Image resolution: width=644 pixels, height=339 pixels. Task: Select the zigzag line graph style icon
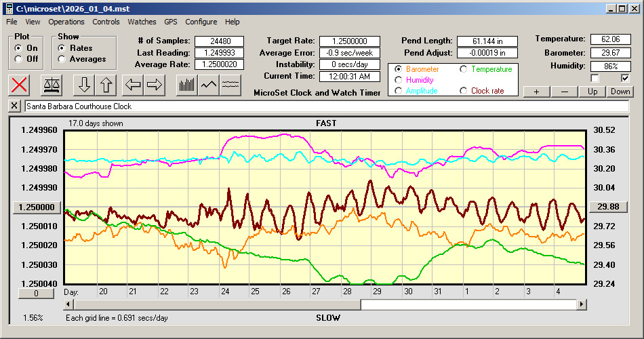(x=209, y=85)
